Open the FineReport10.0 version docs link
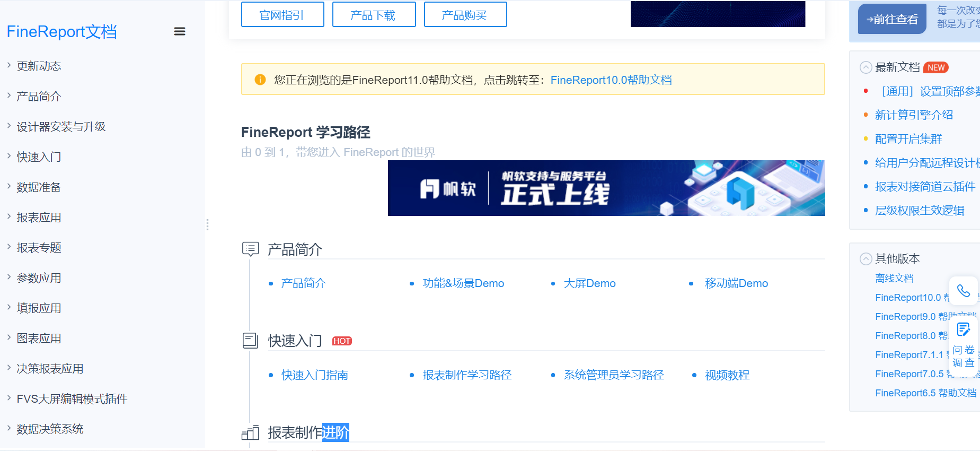Viewport: 980px width, 451px height. pyautogui.click(x=912, y=298)
